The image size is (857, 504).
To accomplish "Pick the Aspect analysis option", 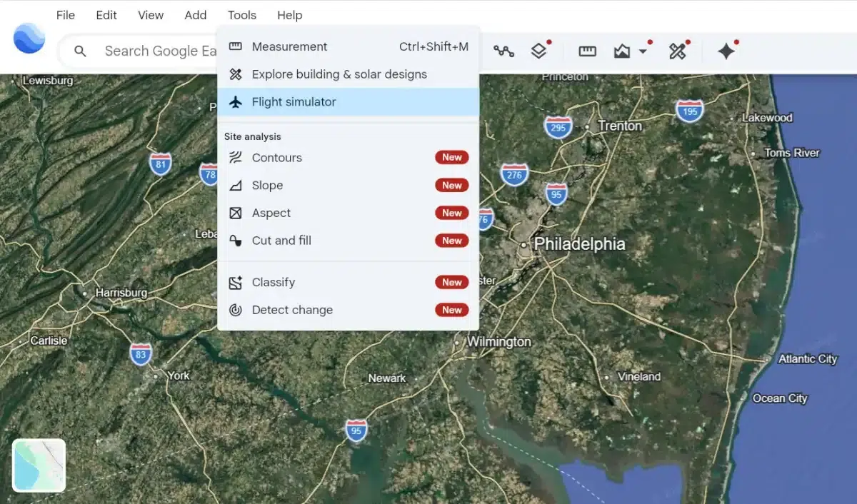I will (x=349, y=213).
